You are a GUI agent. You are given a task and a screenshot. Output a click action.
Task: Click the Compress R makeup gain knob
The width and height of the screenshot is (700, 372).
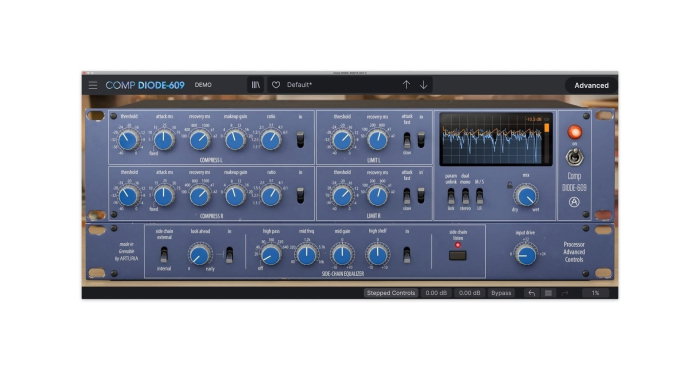tap(235, 196)
